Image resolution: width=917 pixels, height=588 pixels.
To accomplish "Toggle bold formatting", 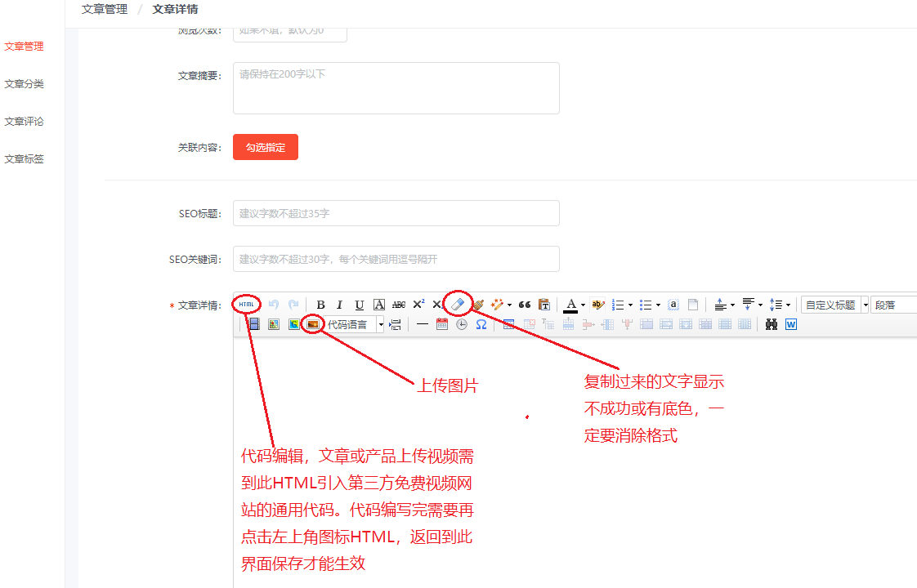I will tap(320, 305).
